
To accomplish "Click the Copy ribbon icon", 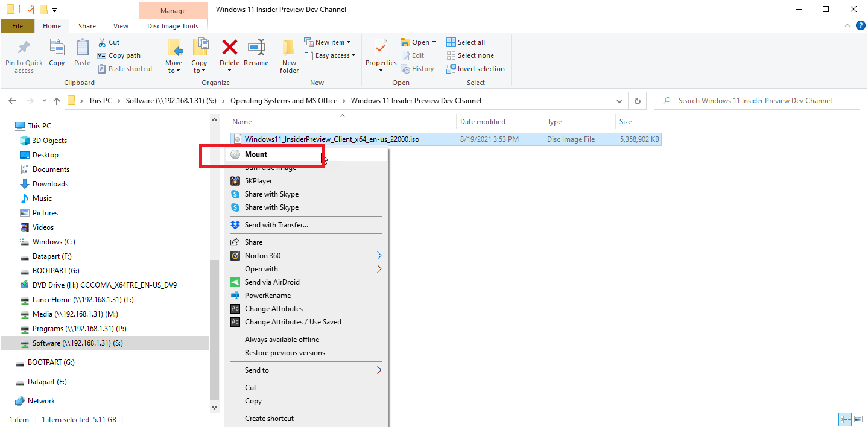I will pos(57,52).
